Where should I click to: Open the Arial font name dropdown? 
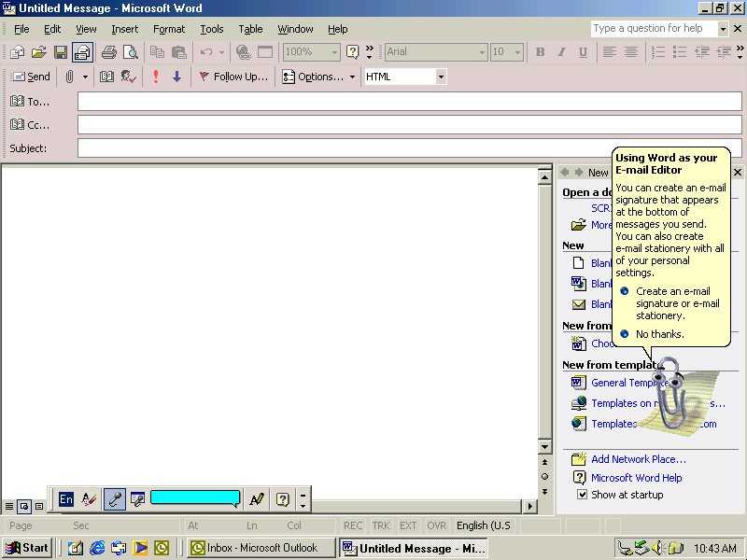[x=482, y=52]
